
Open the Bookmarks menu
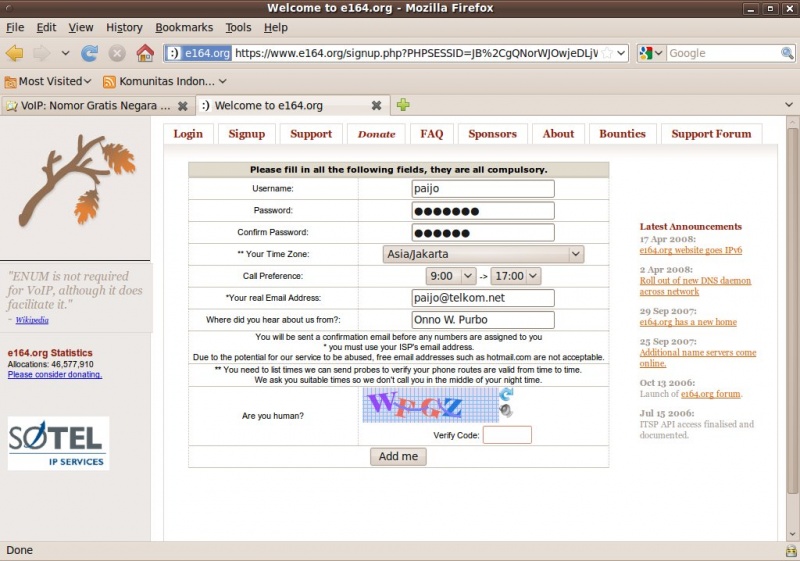pyautogui.click(x=184, y=27)
